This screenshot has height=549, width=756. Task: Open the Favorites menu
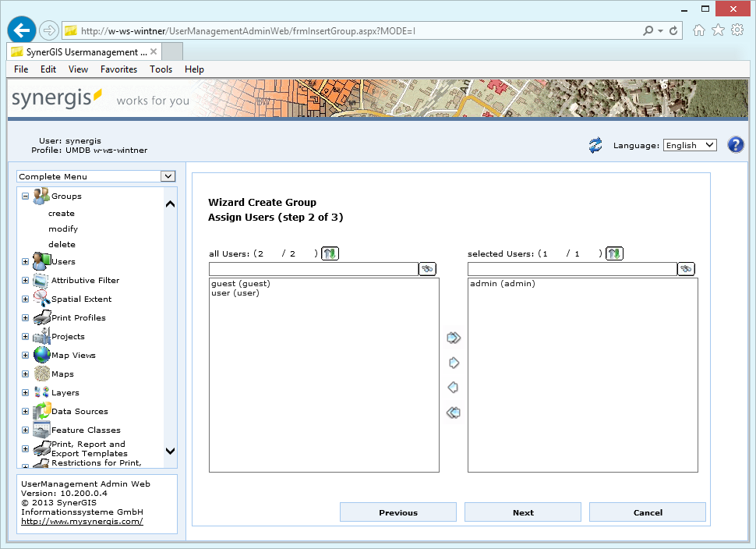coord(118,69)
